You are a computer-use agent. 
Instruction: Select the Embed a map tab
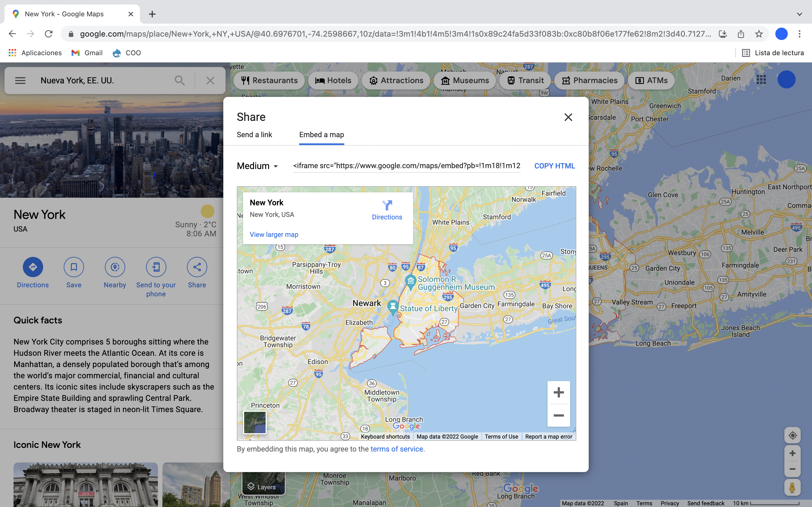(x=321, y=134)
